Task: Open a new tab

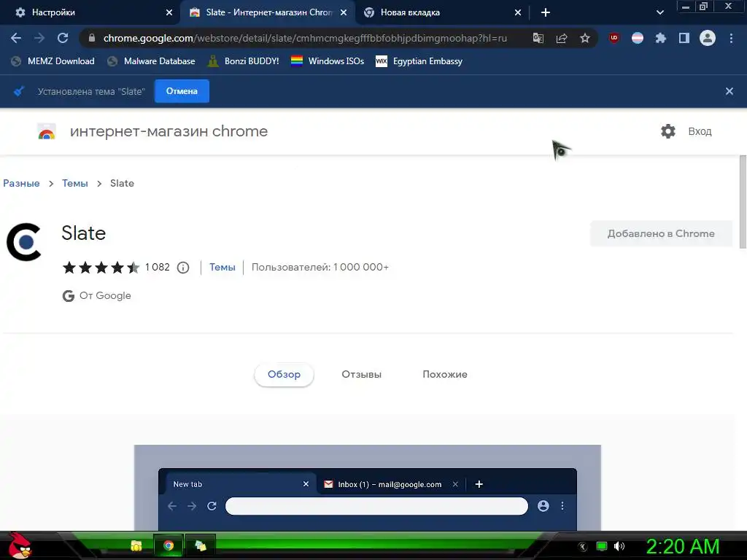Action: pyautogui.click(x=546, y=12)
